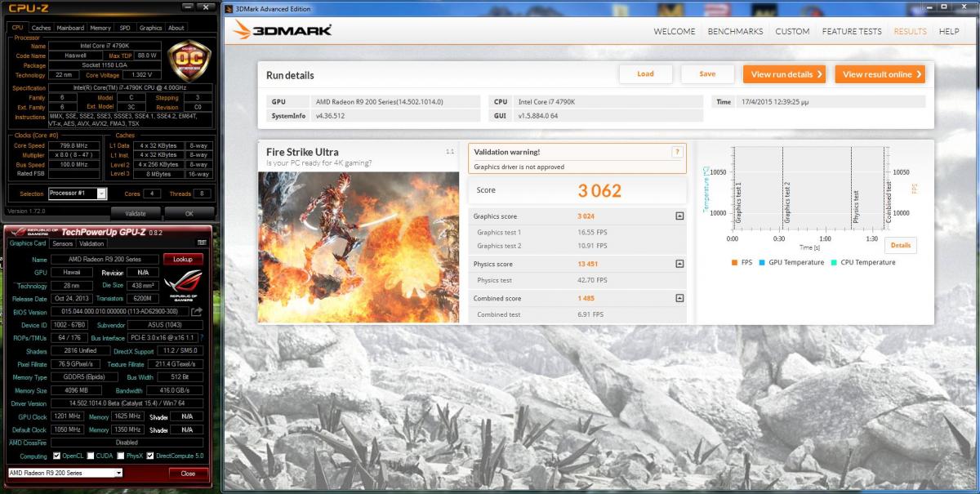
Task: Toggle OpenCL checkbox in GPU-Z
Action: click(56, 456)
